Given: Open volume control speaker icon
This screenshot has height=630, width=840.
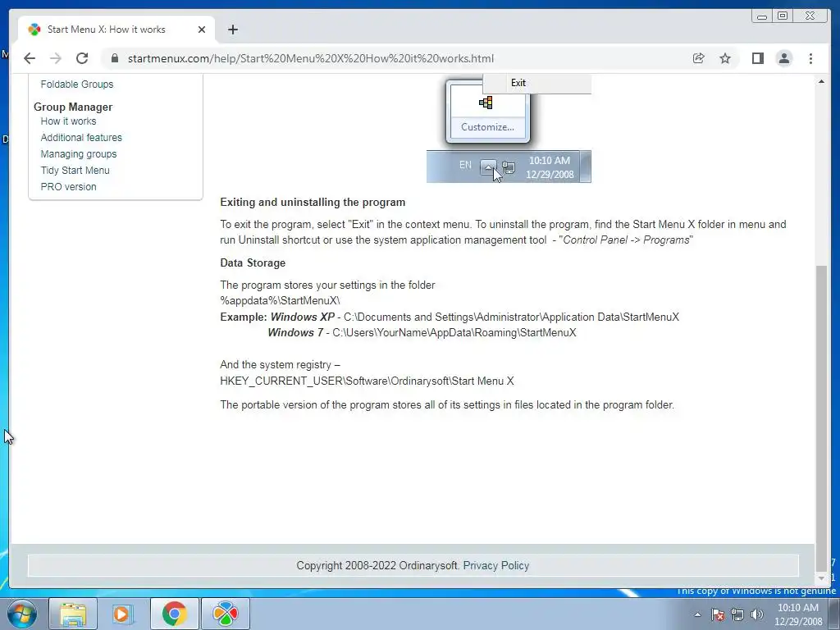Looking at the screenshot, I should point(757,614).
